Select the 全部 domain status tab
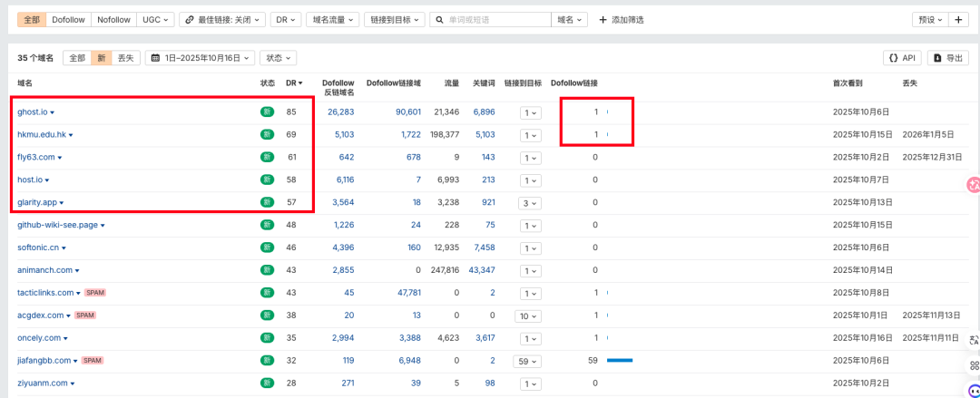This screenshot has height=398, width=980. tap(77, 58)
